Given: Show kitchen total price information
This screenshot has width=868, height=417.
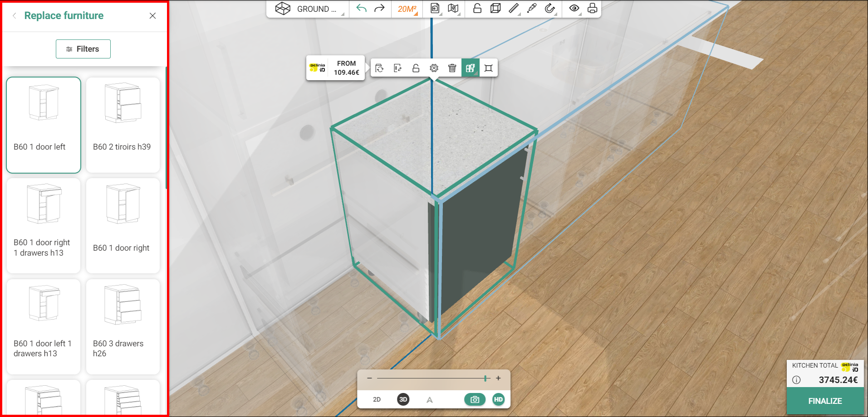Looking at the screenshot, I should (796, 380).
